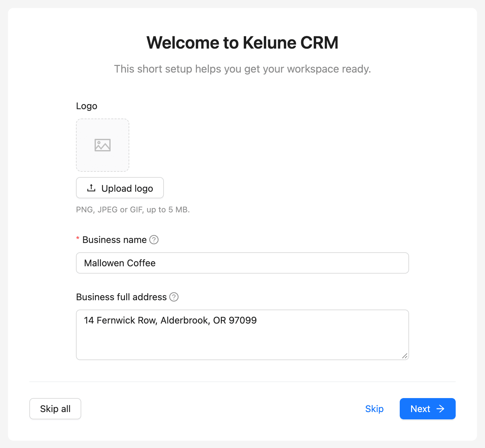This screenshot has width=485, height=448.
Task: Click the 'Logo' field label
Action: 87,106
